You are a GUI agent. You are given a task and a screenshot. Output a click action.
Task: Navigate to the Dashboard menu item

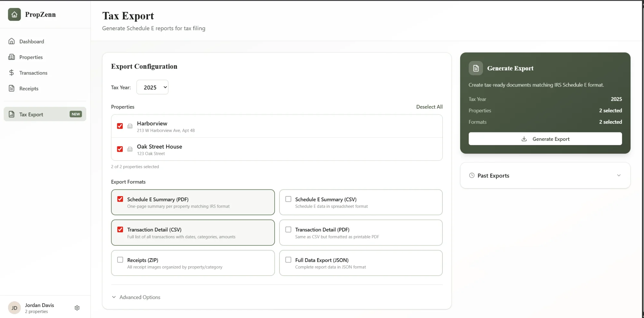(x=32, y=41)
